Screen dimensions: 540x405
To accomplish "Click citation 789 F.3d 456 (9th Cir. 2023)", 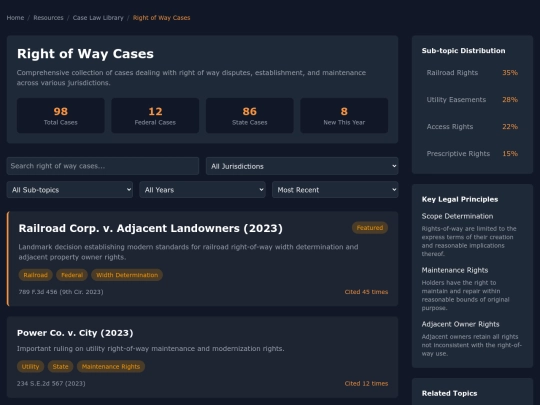I will pyautogui.click(x=61, y=292).
